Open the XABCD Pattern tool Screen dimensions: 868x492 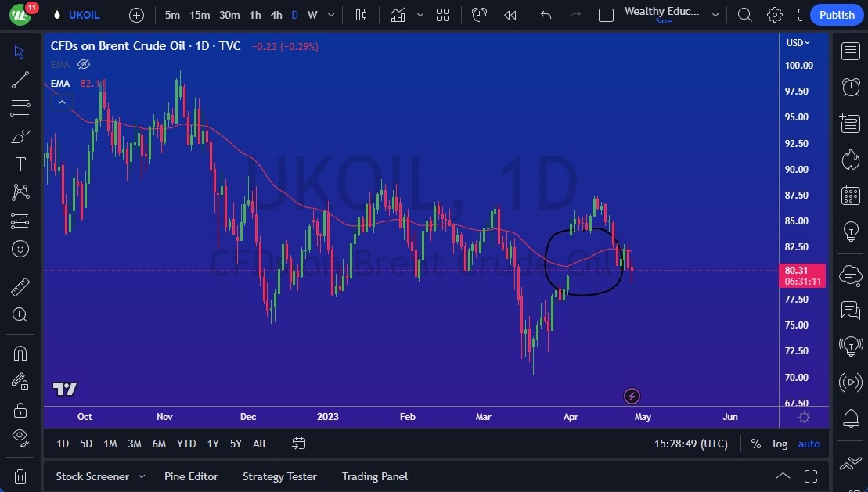20,192
